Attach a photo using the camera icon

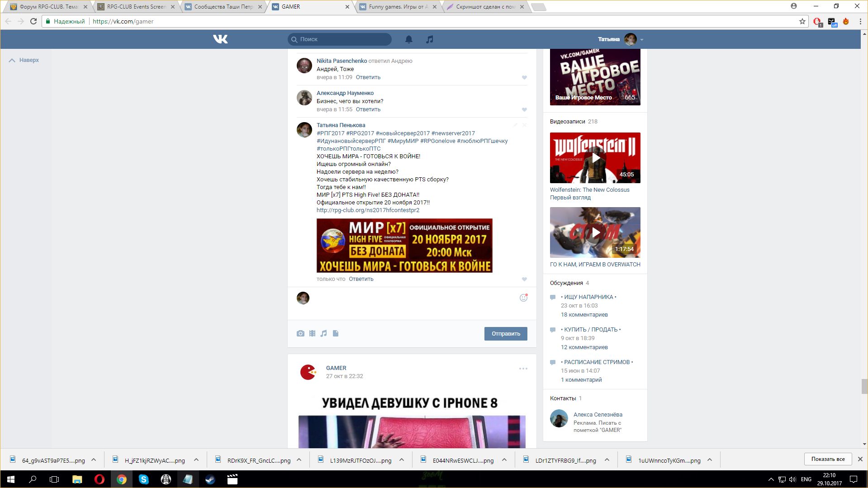pos(300,333)
